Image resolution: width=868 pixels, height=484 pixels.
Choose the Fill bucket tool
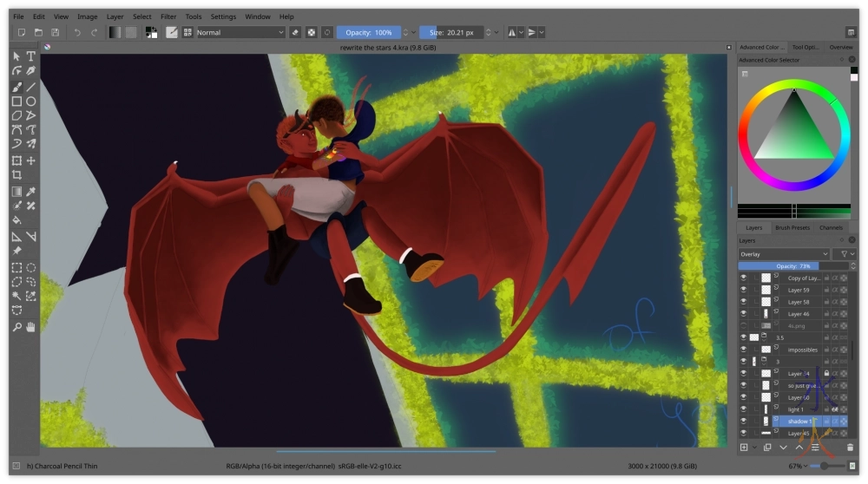point(16,220)
